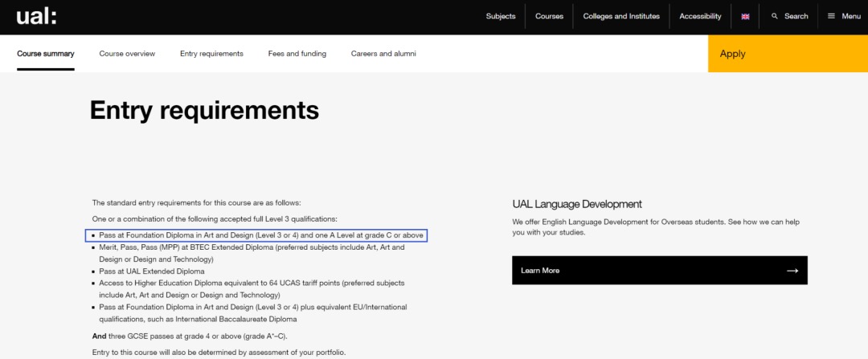
Task: Click 'One or a combination' Level 3 line
Action: click(215, 219)
